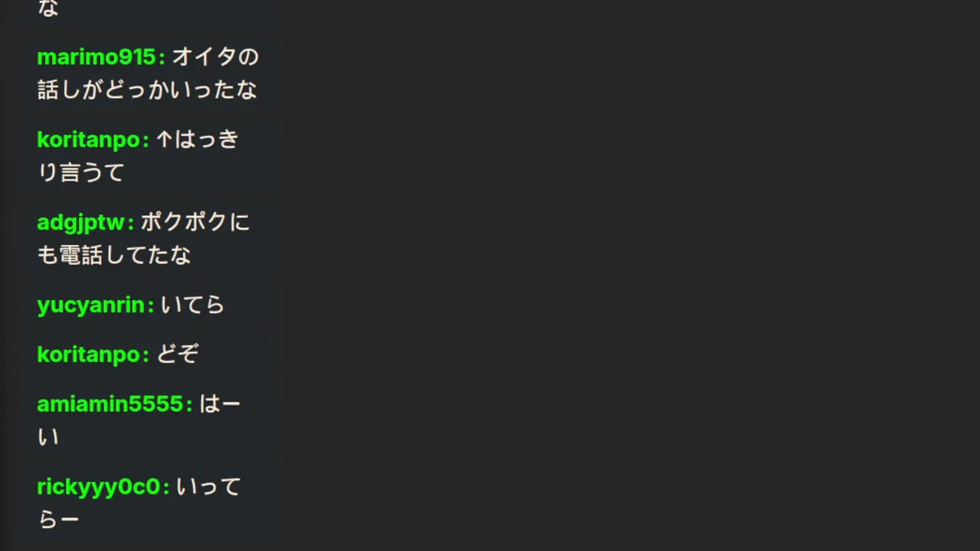Select the どぞ chat message
Screen dimensions: 980x551
[x=178, y=354]
